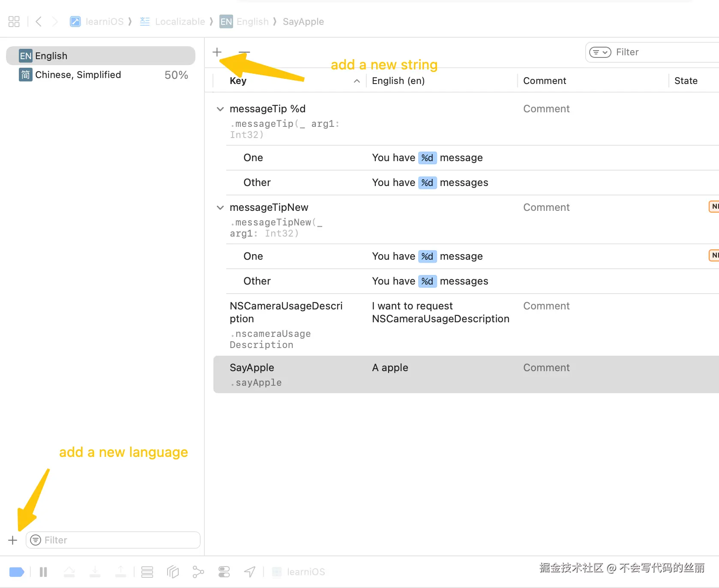This screenshot has width=719, height=588.
Task: Open Environment Overrides switches icon
Action: [224, 572]
